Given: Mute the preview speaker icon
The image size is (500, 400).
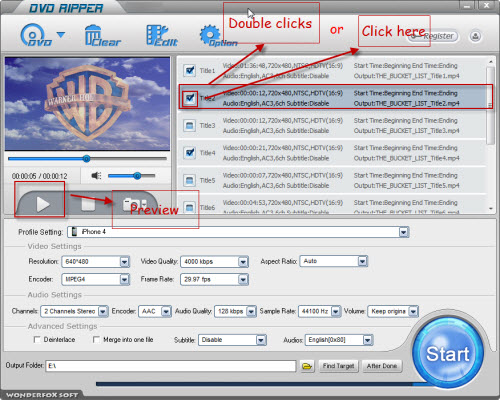Looking at the screenshot, I should point(96,175).
